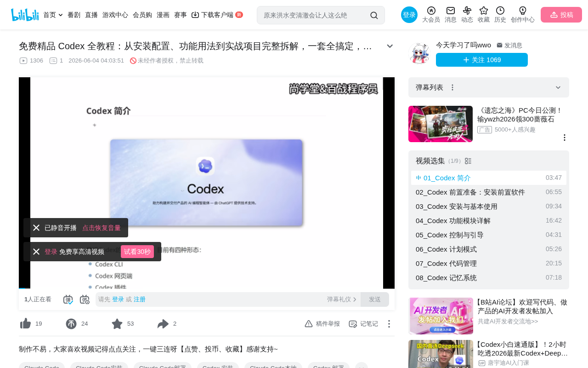Play episode 03_Codex 安装与基本使用
The width and height of the screenshot is (588, 368).
point(489,207)
